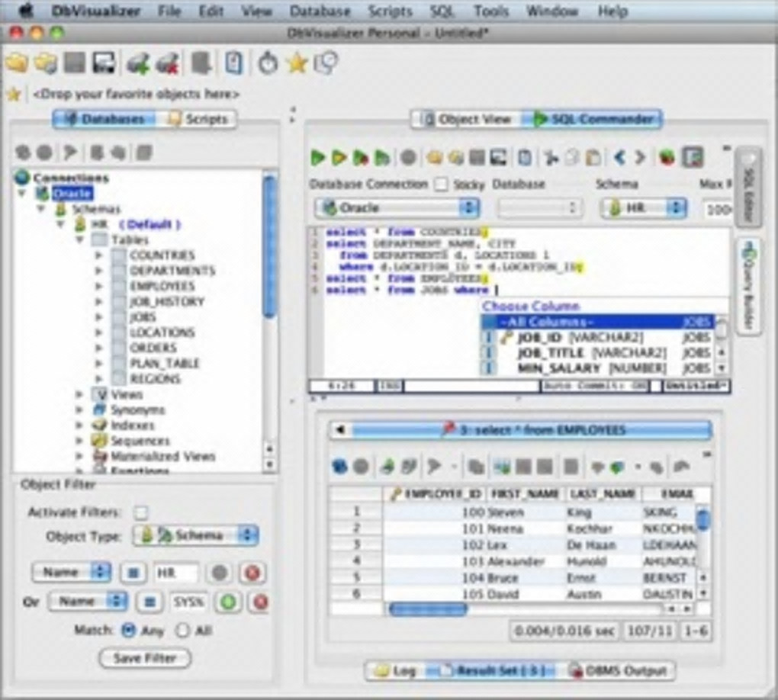Select -All Columns- in Choose Column popup

598,322
